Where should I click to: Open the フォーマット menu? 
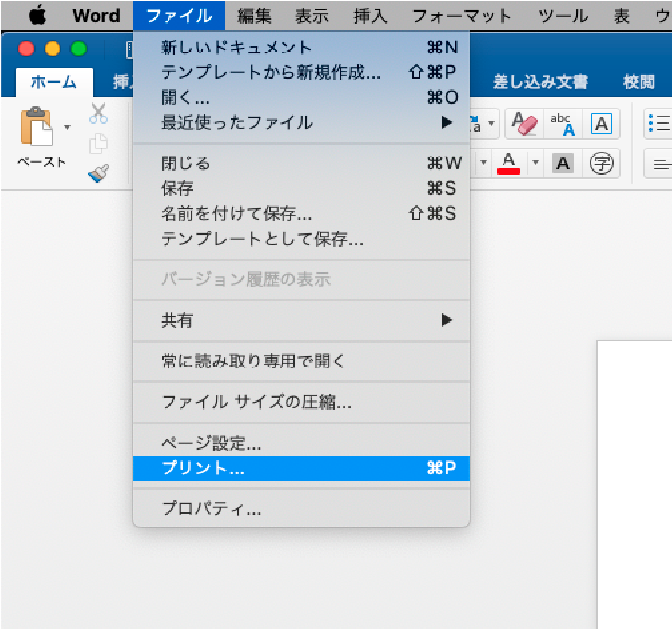tap(462, 16)
